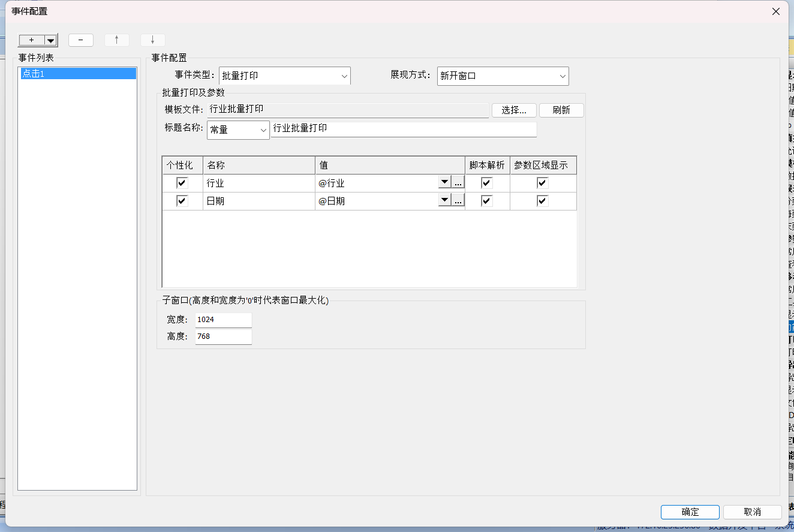
Task: Click the minus remove event button
Action: [81, 40]
